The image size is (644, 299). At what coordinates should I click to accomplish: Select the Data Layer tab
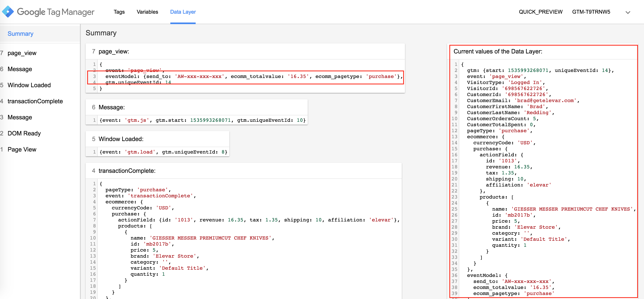pos(183,12)
